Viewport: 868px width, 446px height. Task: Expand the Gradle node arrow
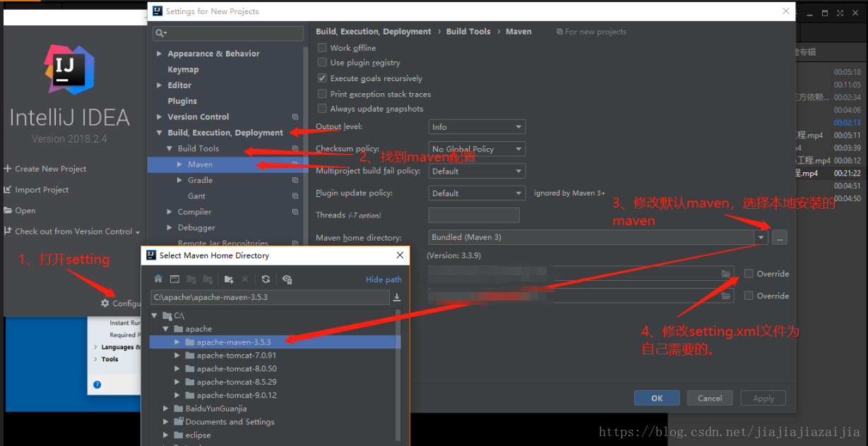pyautogui.click(x=180, y=181)
